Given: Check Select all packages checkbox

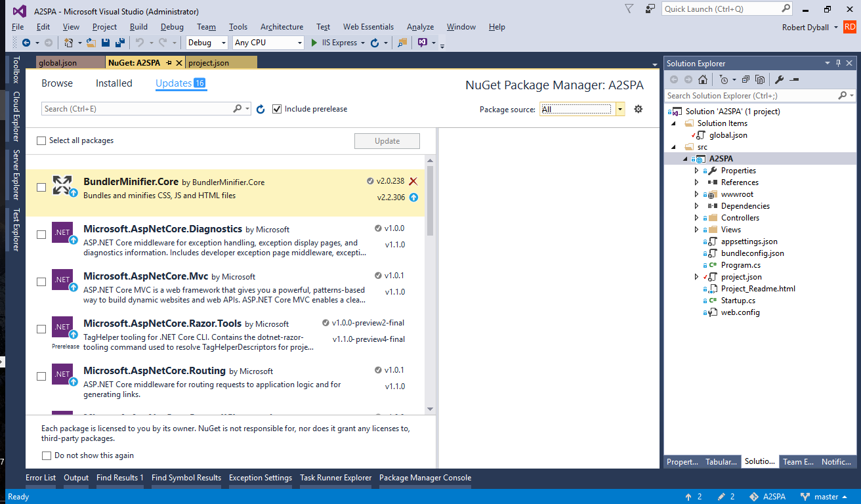Looking at the screenshot, I should click(42, 140).
